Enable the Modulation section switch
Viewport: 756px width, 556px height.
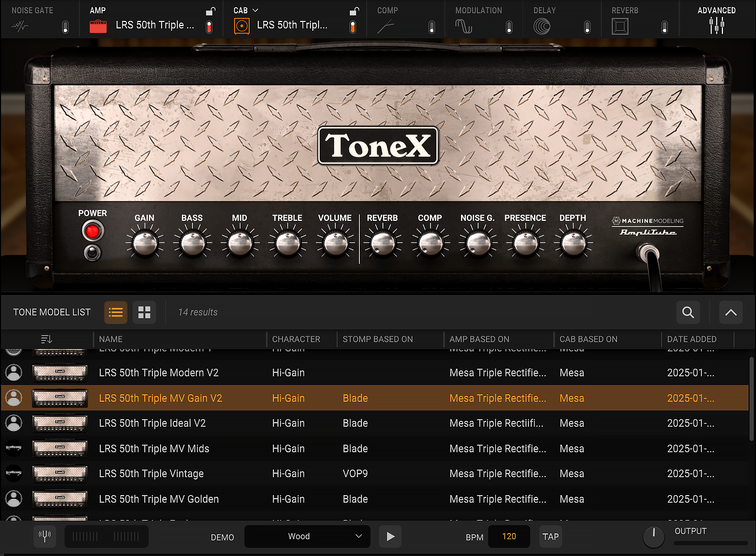tap(509, 27)
